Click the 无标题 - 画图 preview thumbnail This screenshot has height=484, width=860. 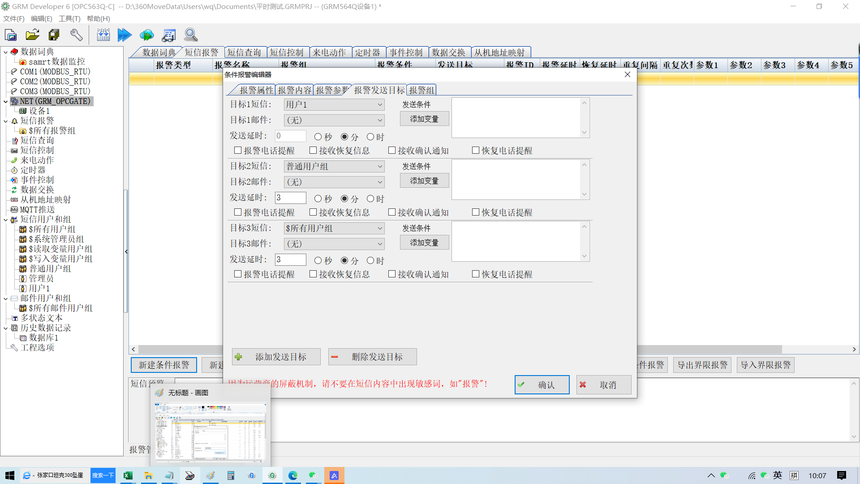pos(211,432)
